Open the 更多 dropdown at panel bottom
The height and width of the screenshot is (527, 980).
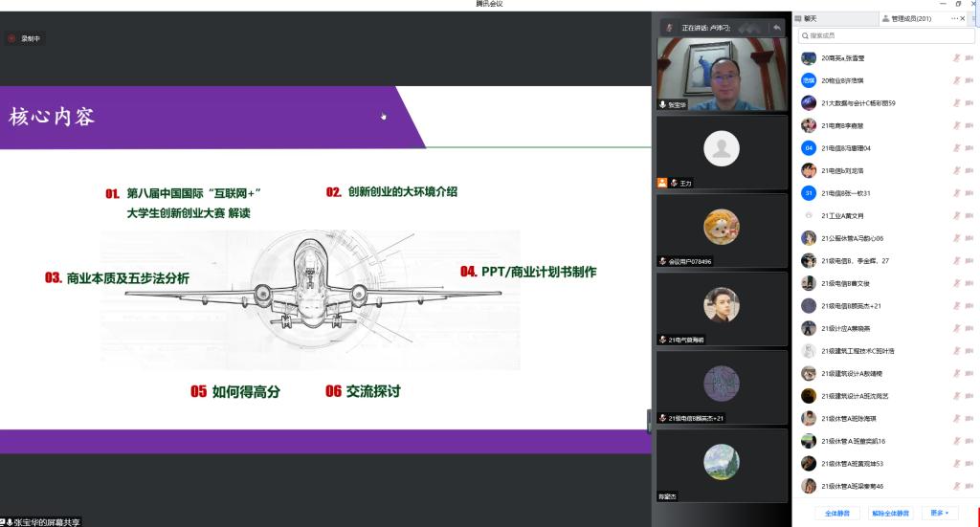click(939, 513)
